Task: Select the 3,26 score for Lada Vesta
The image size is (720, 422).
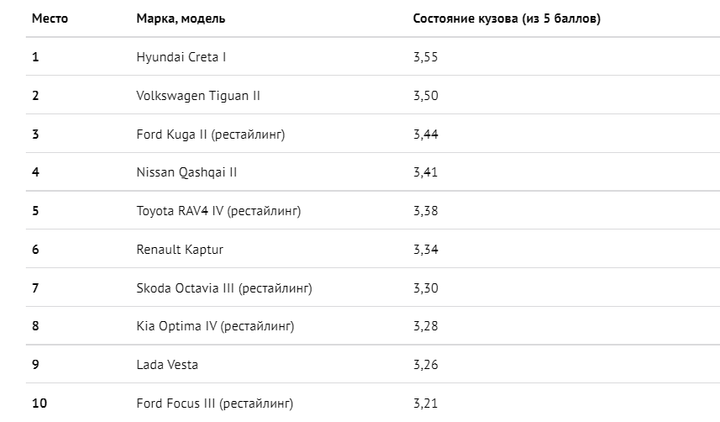Action: point(425,365)
